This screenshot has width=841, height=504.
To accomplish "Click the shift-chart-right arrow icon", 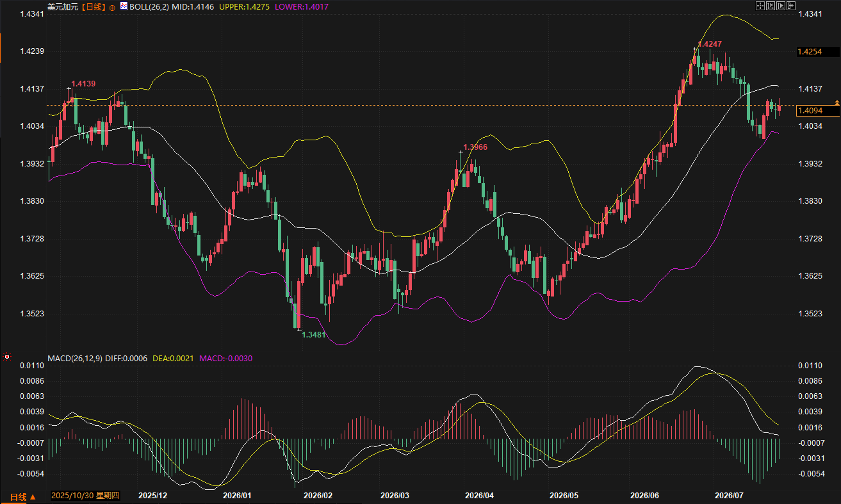I will (791, 6).
